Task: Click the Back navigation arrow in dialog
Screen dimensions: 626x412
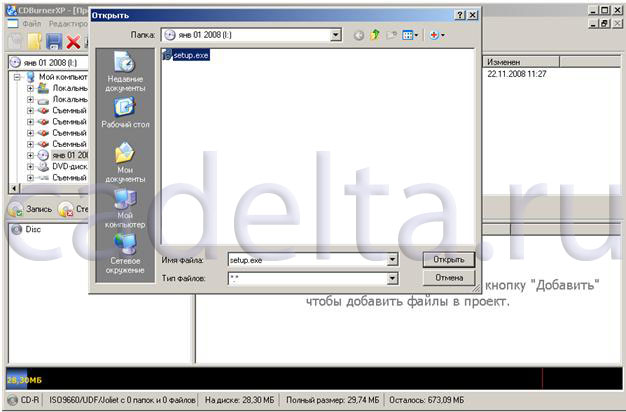Action: pyautogui.click(x=359, y=35)
